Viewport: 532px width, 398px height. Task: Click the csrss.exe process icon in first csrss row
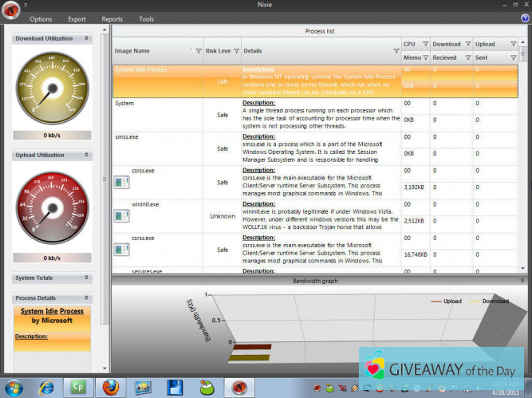(121, 184)
